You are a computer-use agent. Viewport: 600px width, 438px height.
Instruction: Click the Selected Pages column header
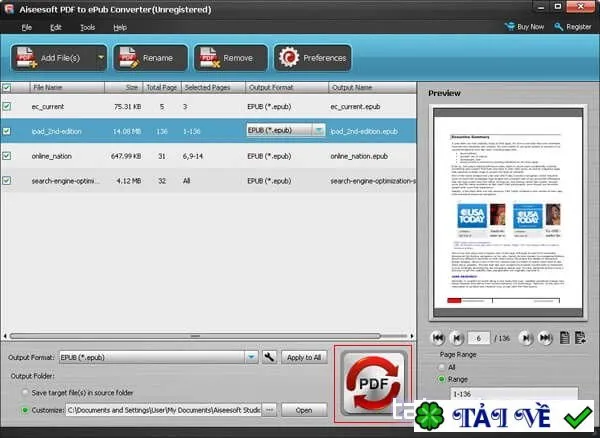[213, 88]
